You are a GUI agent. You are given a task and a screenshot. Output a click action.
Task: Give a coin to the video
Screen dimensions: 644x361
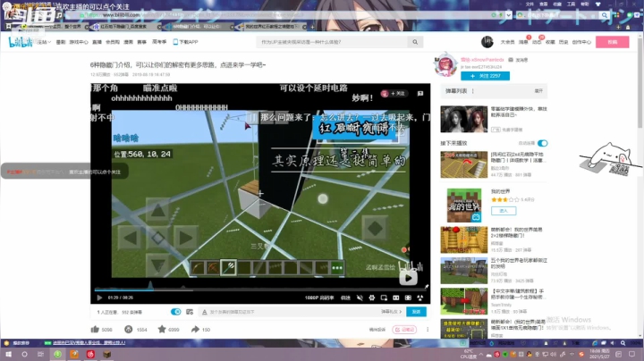[x=128, y=329]
